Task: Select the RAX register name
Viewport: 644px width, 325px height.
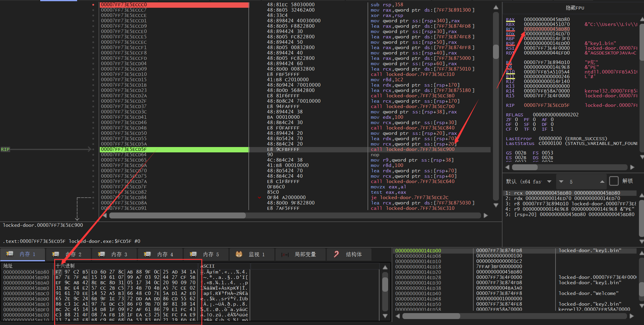Action: pos(510,20)
